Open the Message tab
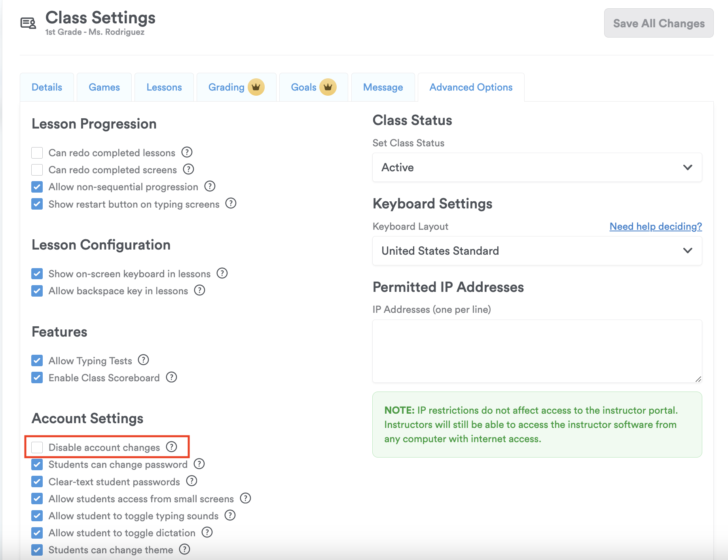The image size is (728, 560). point(383,87)
